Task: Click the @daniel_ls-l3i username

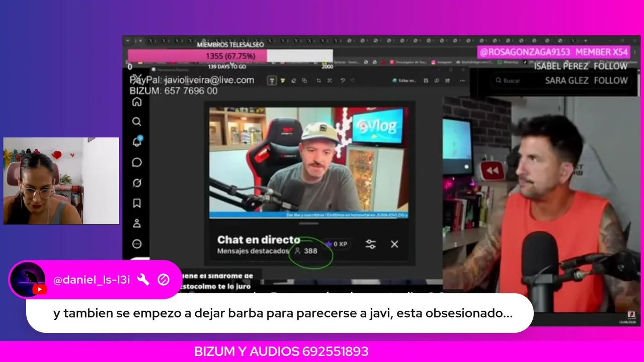Action: click(x=92, y=280)
